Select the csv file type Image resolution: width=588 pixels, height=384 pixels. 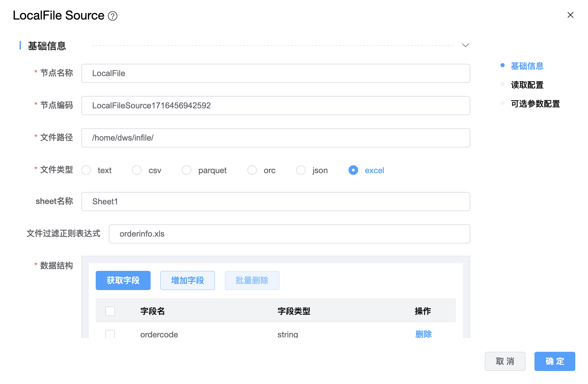137,170
